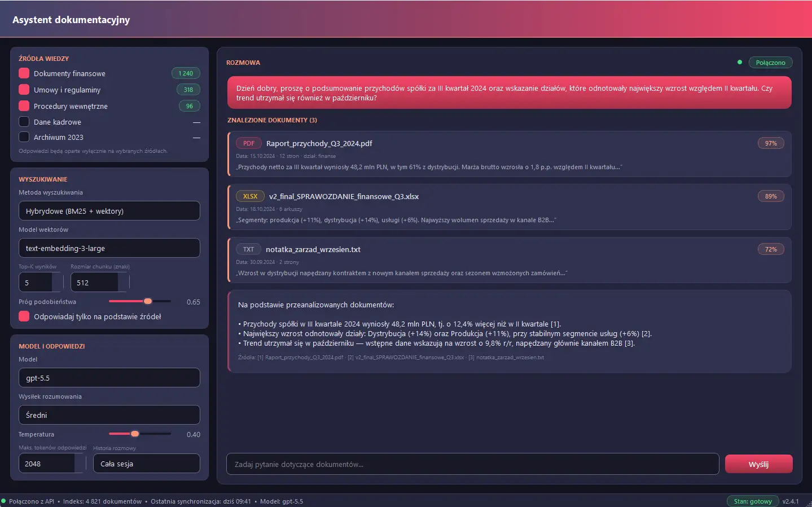812x507 pixels.
Task: Click the 89% relevance score badge
Action: pos(771,196)
